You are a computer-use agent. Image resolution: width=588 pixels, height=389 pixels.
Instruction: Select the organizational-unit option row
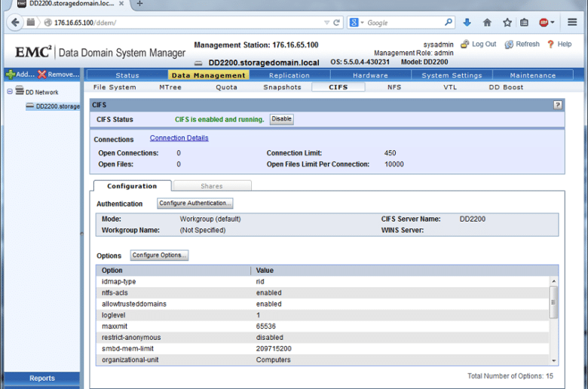[x=323, y=360]
